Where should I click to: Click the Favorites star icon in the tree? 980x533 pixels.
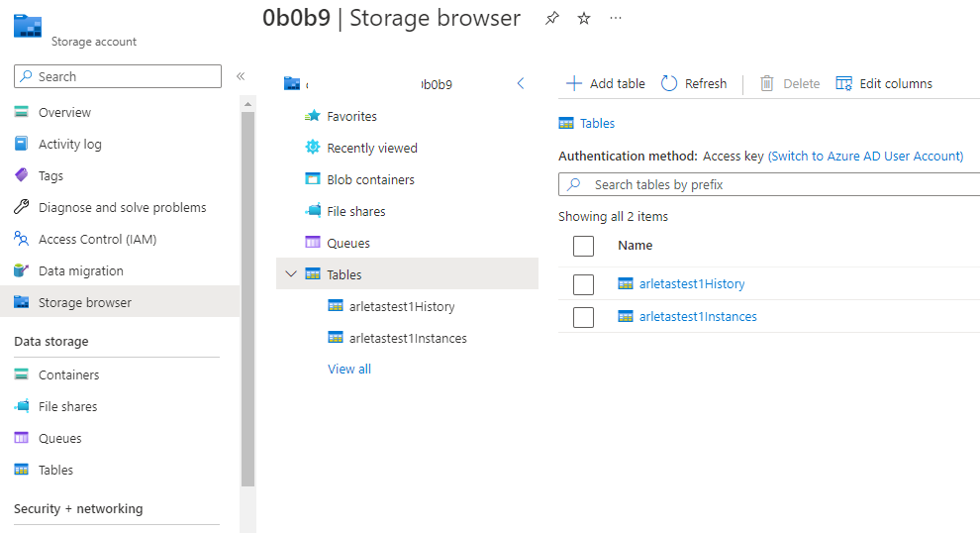(313, 116)
